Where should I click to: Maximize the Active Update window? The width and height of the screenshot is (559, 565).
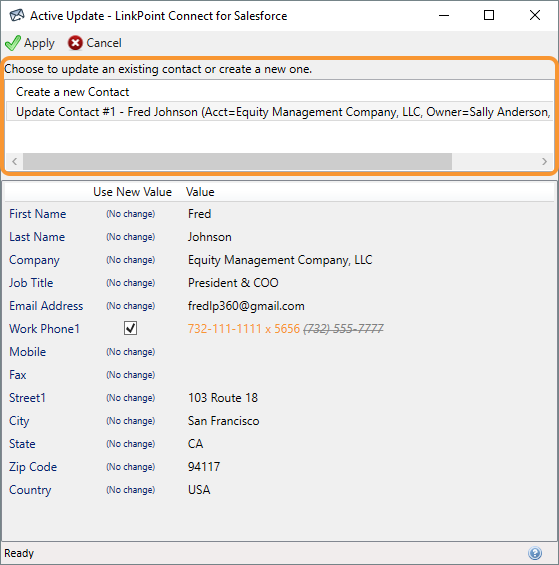point(489,15)
